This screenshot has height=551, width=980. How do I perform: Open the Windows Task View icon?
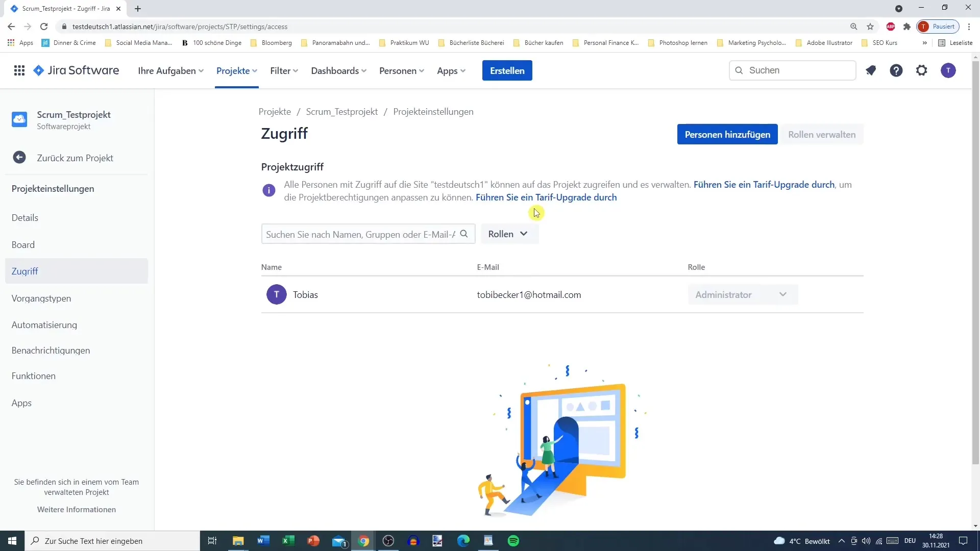(212, 541)
